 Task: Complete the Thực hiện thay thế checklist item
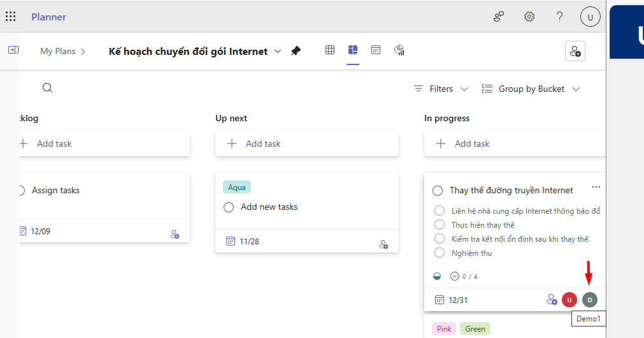click(x=439, y=224)
